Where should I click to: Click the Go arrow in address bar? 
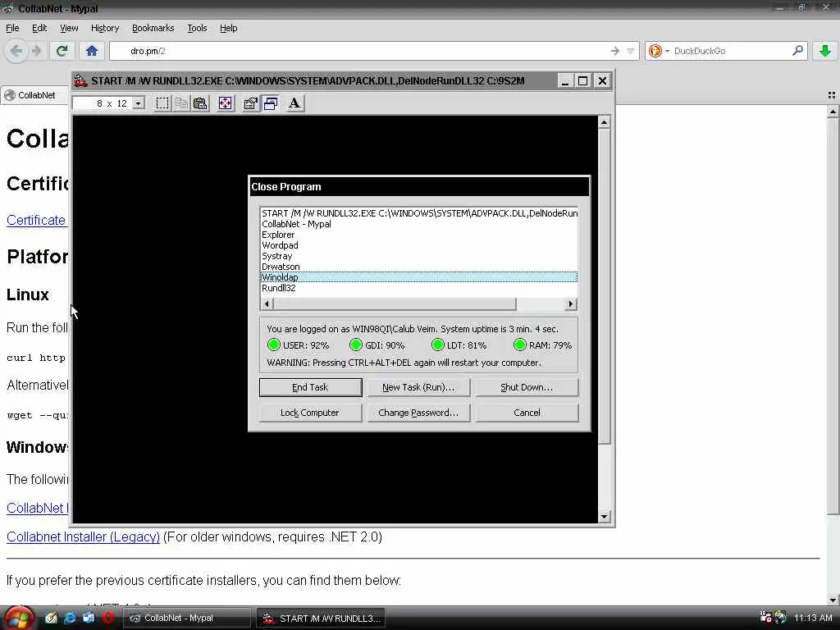(615, 51)
